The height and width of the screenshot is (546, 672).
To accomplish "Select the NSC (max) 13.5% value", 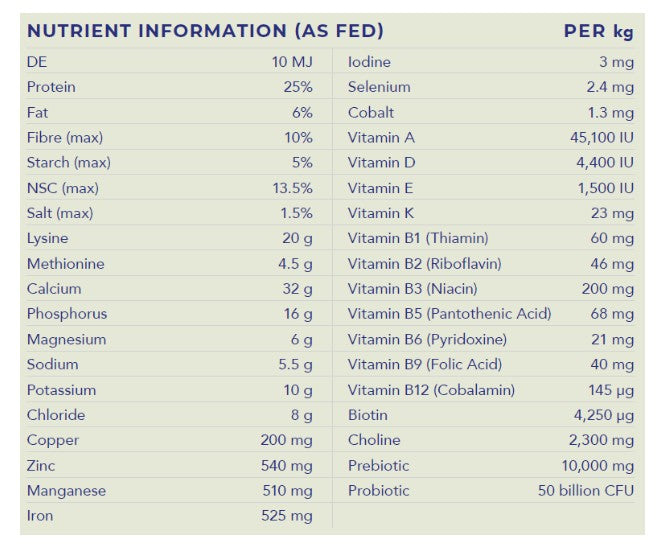I will pyautogui.click(x=293, y=188).
